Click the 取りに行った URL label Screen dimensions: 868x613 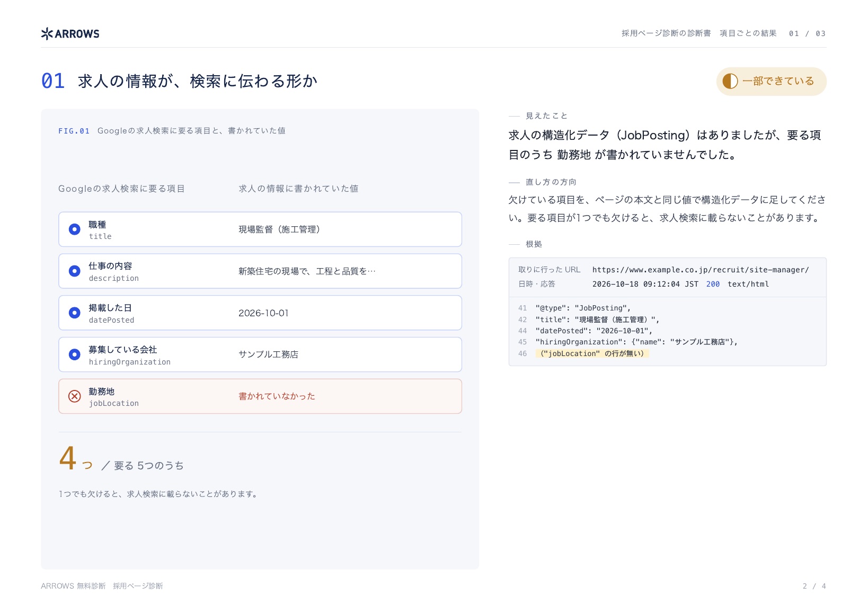[x=550, y=270]
